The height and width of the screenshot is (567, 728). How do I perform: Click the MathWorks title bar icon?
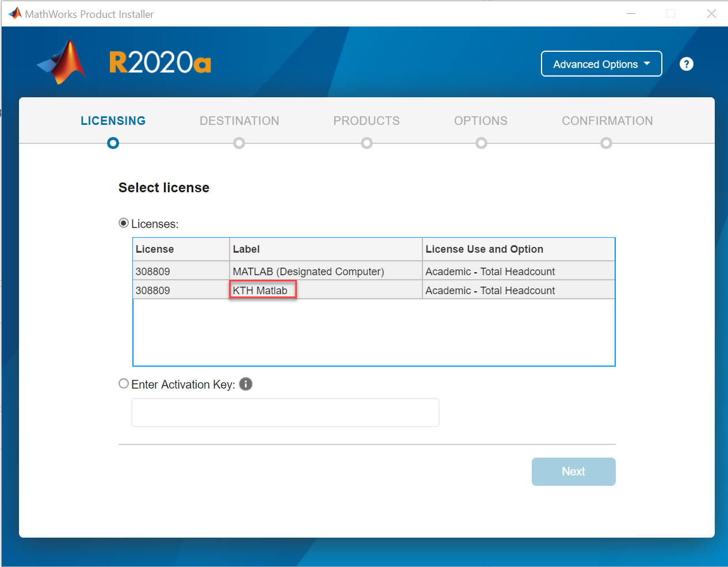tap(14, 14)
